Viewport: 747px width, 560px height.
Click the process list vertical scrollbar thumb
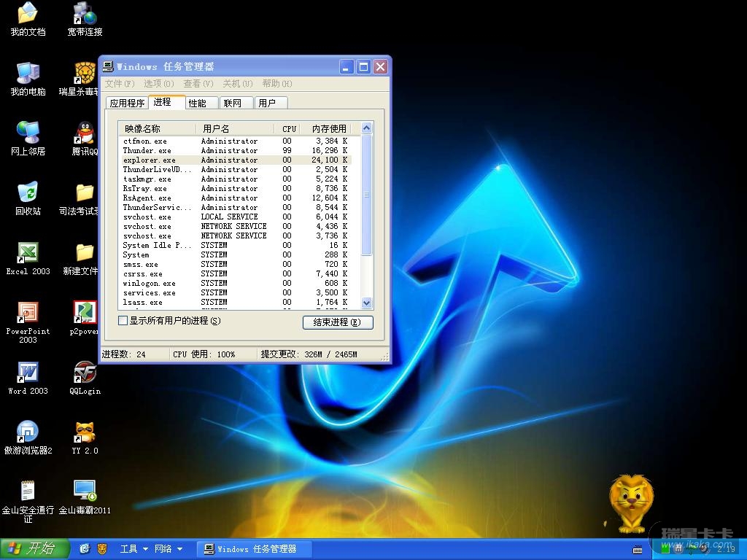click(x=366, y=194)
